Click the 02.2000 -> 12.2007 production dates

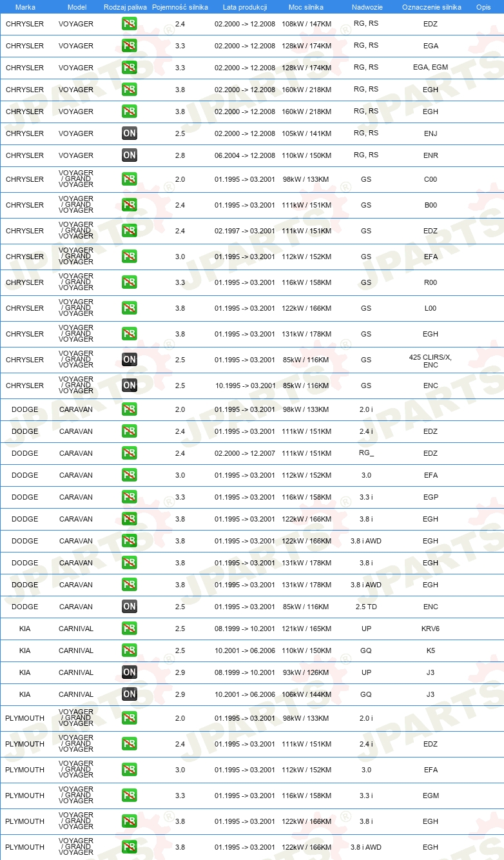click(245, 453)
